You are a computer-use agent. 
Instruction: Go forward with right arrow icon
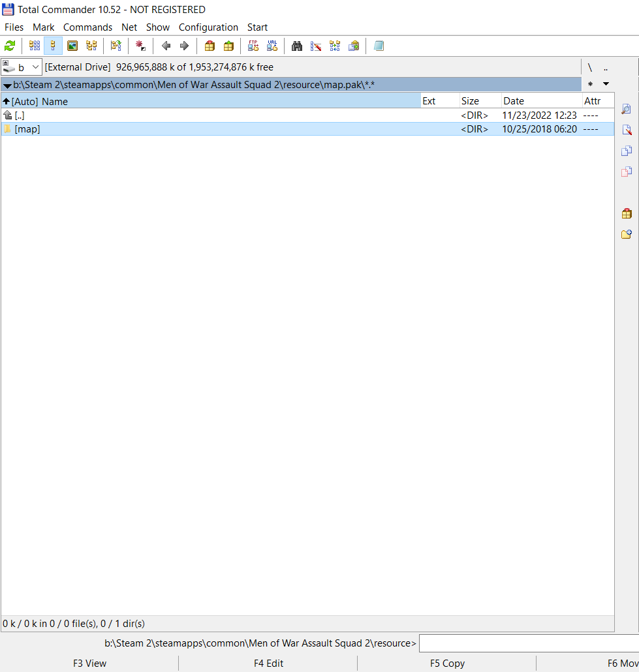click(x=185, y=46)
